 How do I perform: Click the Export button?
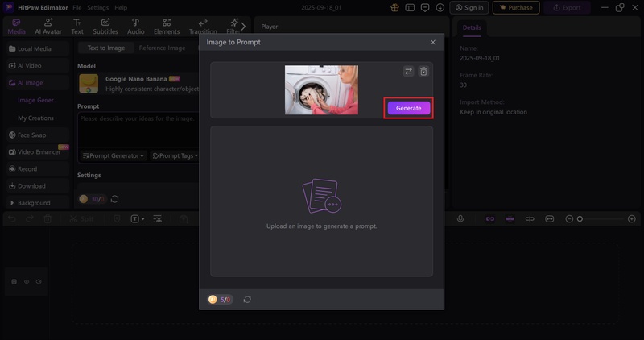(x=567, y=8)
